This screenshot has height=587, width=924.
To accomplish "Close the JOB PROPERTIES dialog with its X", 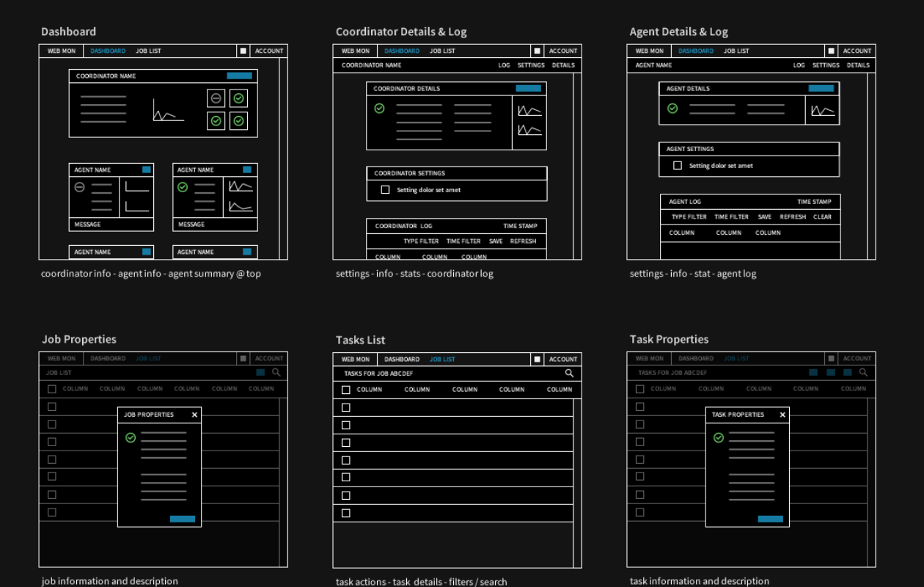I will (194, 415).
